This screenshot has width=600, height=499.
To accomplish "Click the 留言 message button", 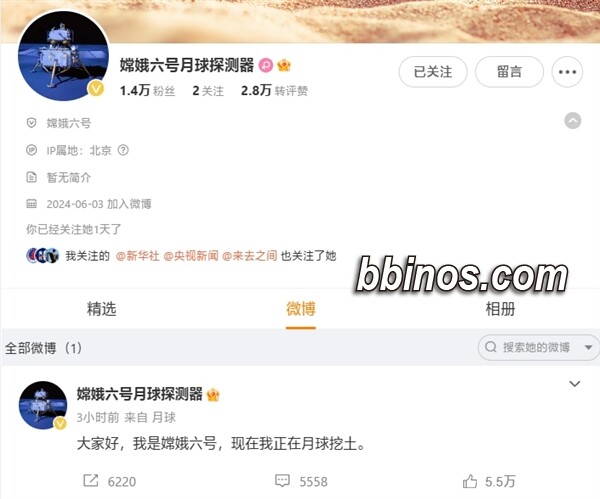I will point(509,72).
